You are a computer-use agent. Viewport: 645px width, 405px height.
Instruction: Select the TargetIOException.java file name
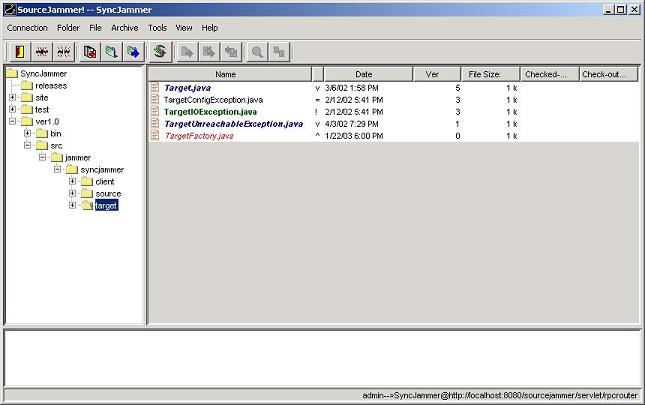[x=210, y=112]
